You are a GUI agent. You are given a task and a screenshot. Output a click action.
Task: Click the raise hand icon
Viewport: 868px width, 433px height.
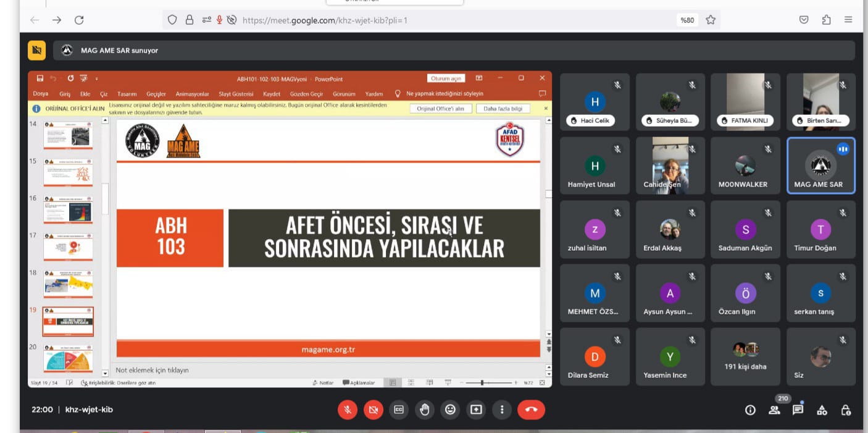[x=425, y=410]
